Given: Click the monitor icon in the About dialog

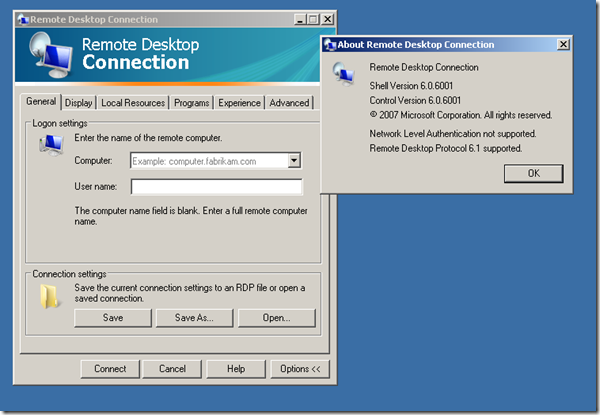Looking at the screenshot, I should coord(343,73).
